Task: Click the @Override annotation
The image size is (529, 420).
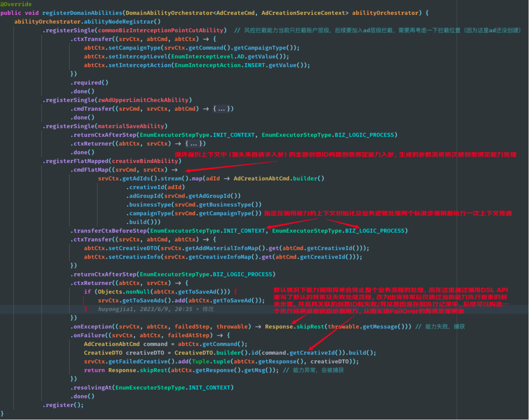Action: tap(16, 4)
